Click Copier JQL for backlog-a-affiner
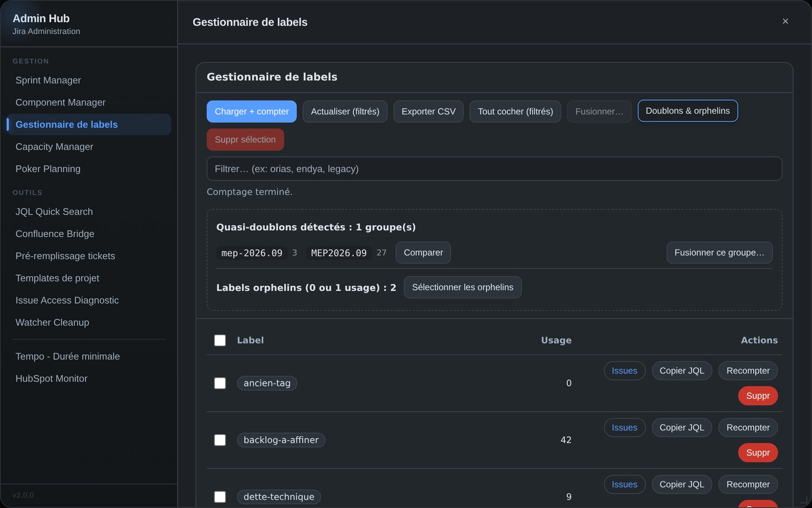Viewport: 812px width, 508px height. pyautogui.click(x=682, y=428)
